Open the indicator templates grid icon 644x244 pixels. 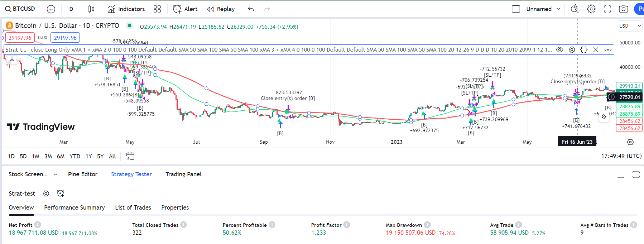click(x=157, y=9)
